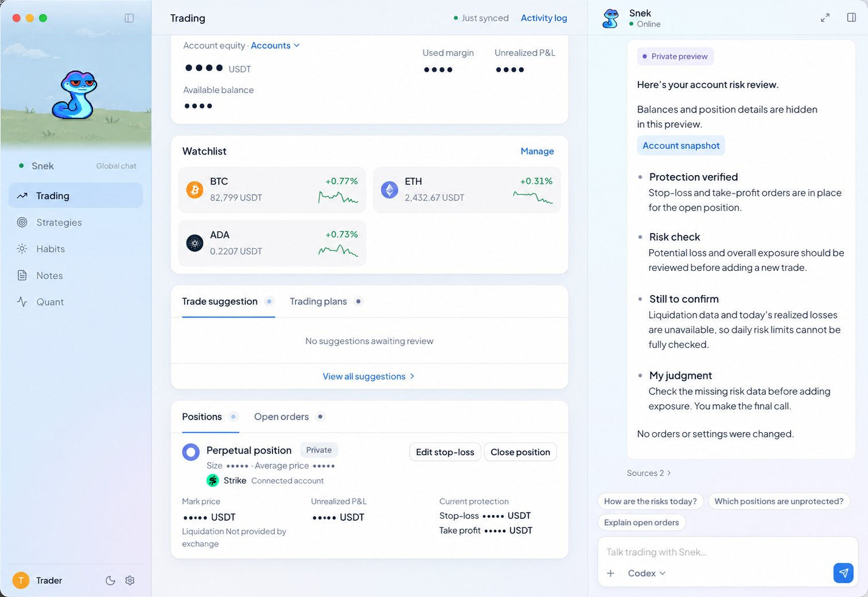Viewport: 868px width, 597px height.
Task: Open the Account snapshot chip
Action: click(x=681, y=146)
